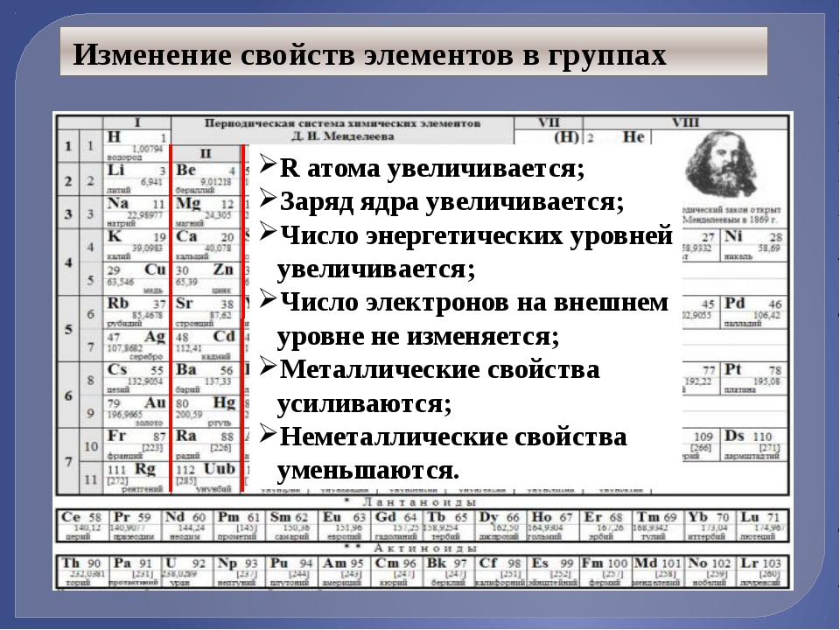The width and height of the screenshot is (840, 630).
Task: Select the calcium cell 'Ca 20'
Action: [206, 245]
